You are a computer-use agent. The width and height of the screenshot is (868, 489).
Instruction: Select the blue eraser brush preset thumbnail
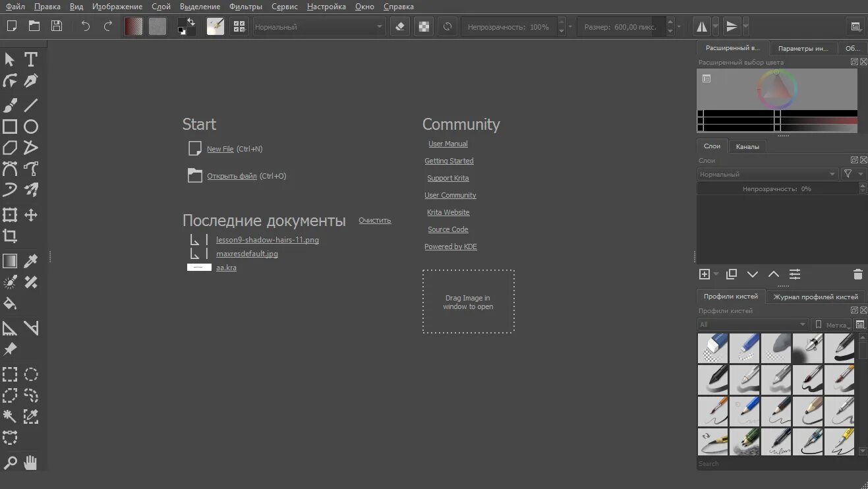[x=713, y=348]
